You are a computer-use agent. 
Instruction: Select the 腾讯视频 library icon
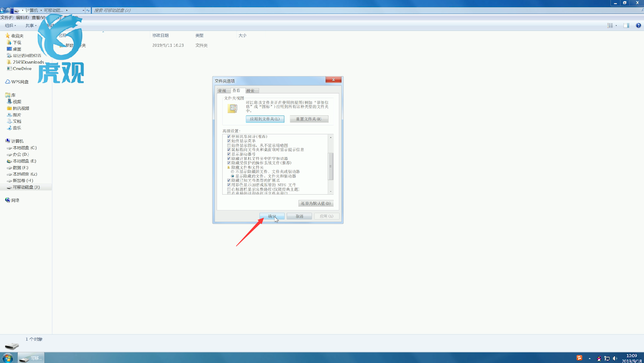(9, 108)
